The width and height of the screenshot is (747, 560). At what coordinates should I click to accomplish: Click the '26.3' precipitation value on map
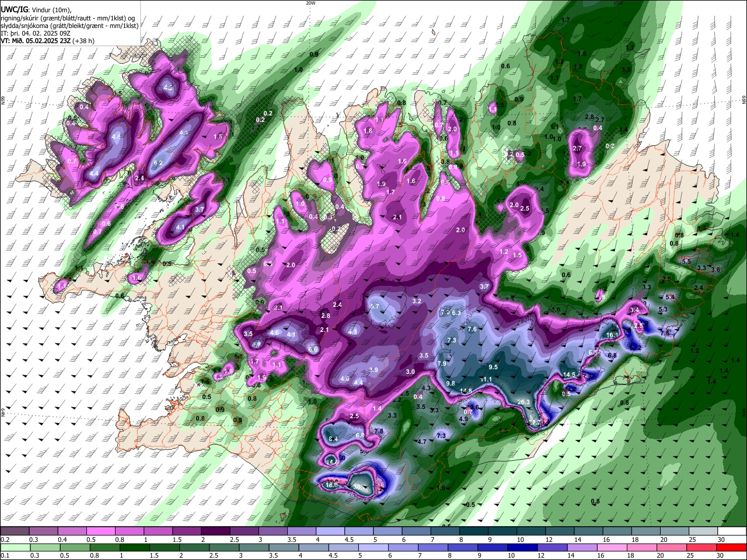[523, 402]
